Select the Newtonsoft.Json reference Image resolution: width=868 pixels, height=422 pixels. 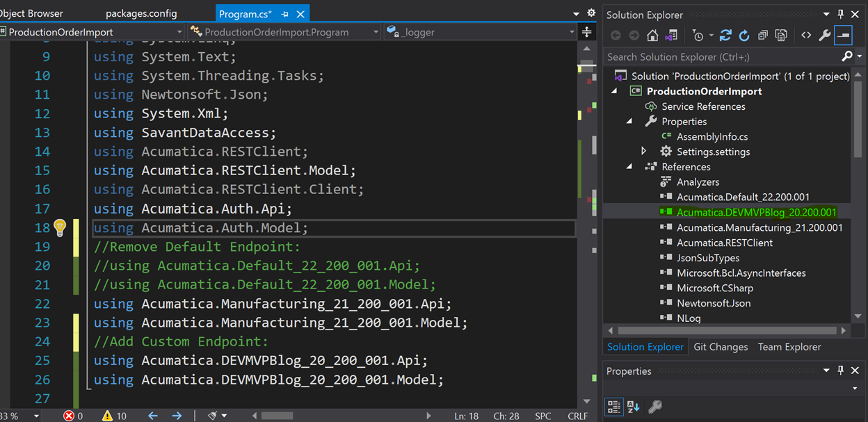tap(714, 303)
